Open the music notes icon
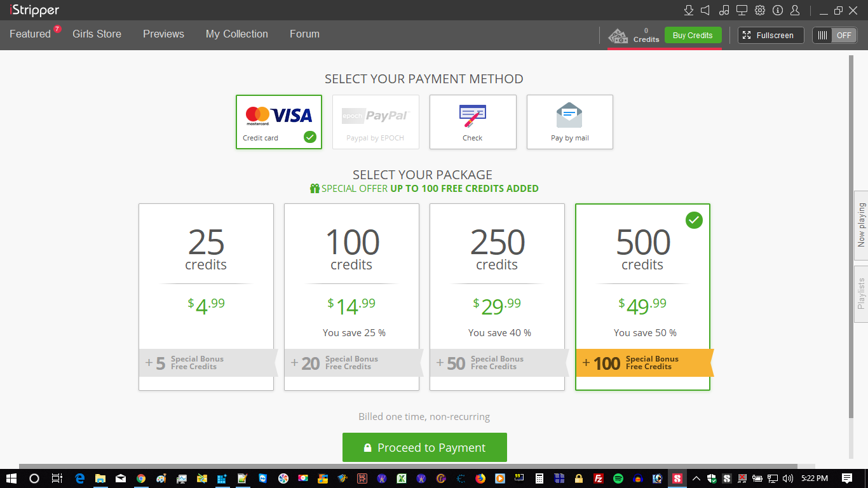The image size is (868, 488). 724,10
